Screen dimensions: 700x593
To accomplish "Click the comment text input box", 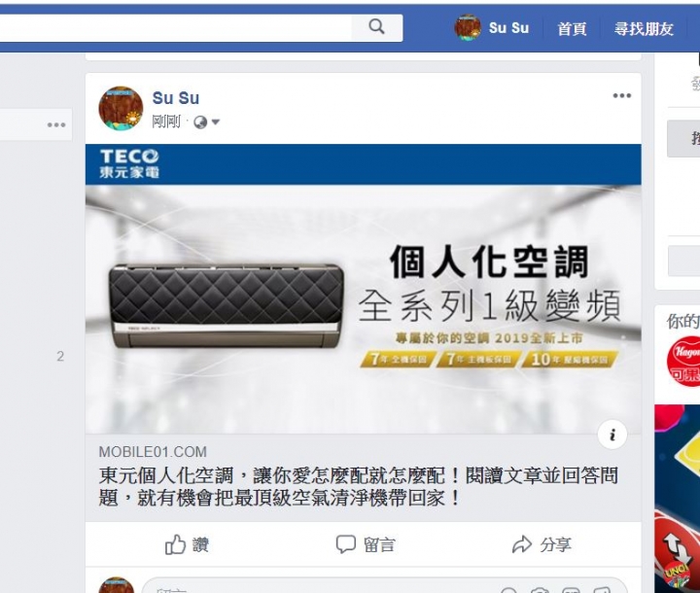I will point(384,586).
